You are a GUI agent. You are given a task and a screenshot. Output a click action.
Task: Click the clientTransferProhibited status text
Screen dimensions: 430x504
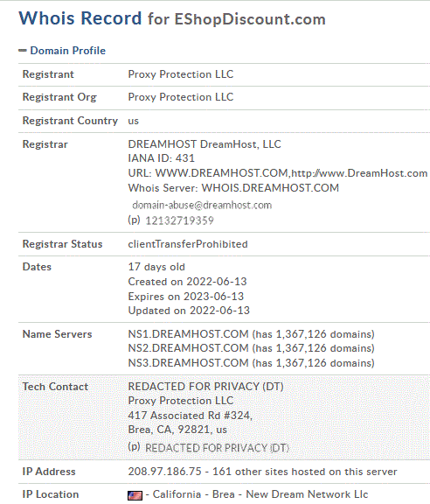click(x=188, y=244)
